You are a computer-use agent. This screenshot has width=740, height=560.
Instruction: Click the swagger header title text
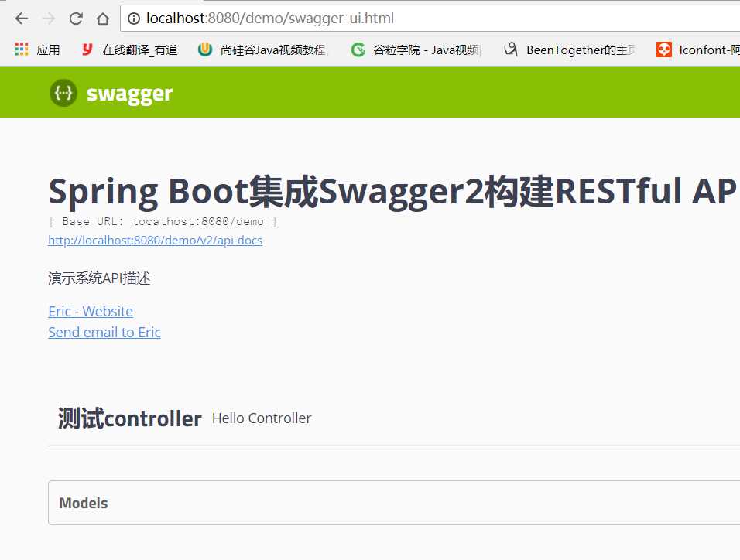(129, 94)
